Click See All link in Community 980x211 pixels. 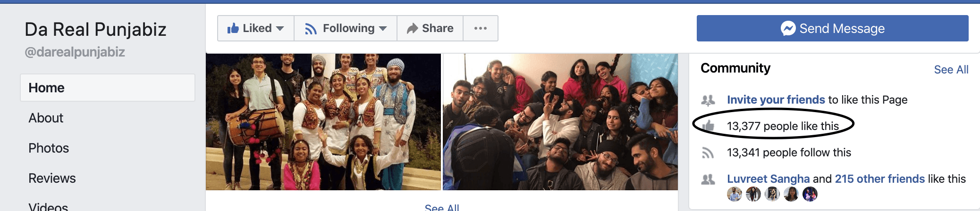951,70
